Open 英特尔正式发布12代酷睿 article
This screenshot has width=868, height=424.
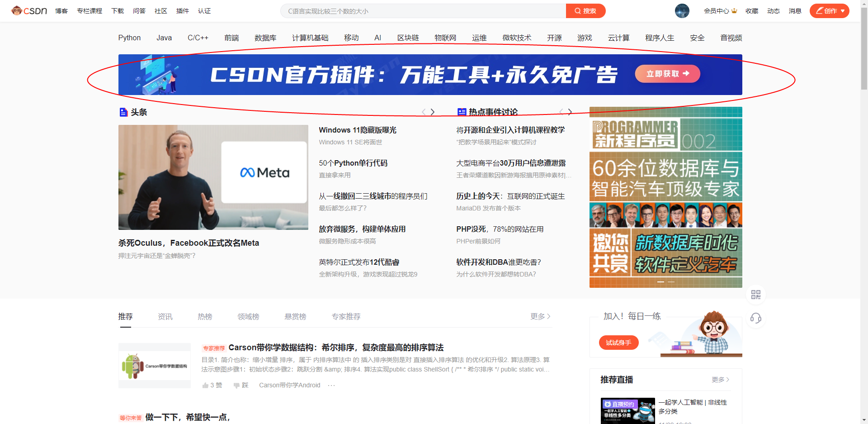[x=359, y=262]
